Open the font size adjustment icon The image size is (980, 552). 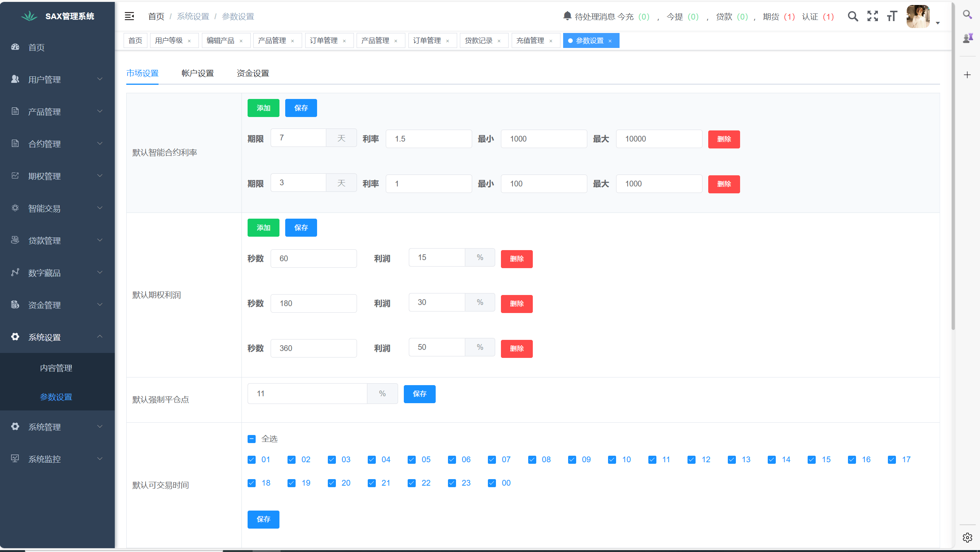coord(892,16)
